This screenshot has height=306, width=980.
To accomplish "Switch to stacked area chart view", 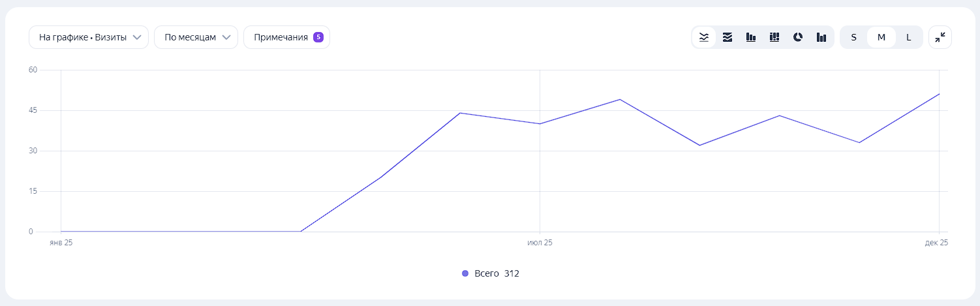I will click(x=727, y=37).
